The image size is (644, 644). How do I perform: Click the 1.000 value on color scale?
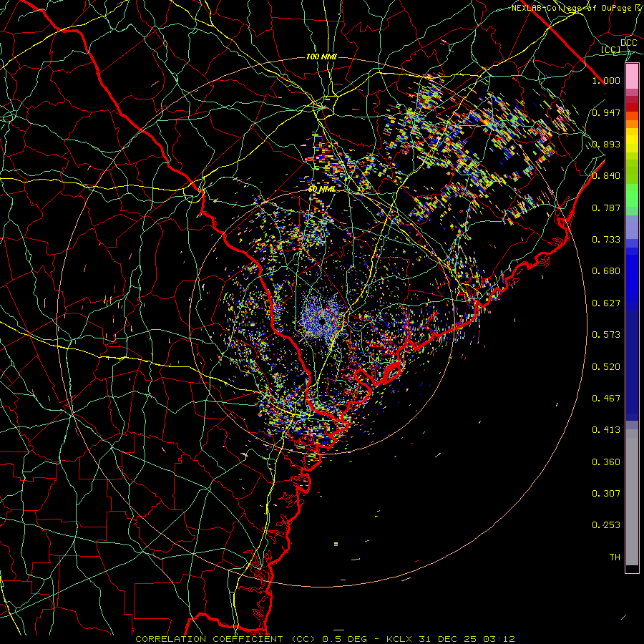(606, 80)
